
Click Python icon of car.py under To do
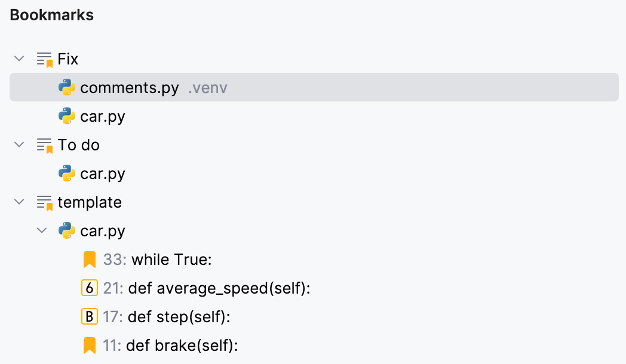66,174
